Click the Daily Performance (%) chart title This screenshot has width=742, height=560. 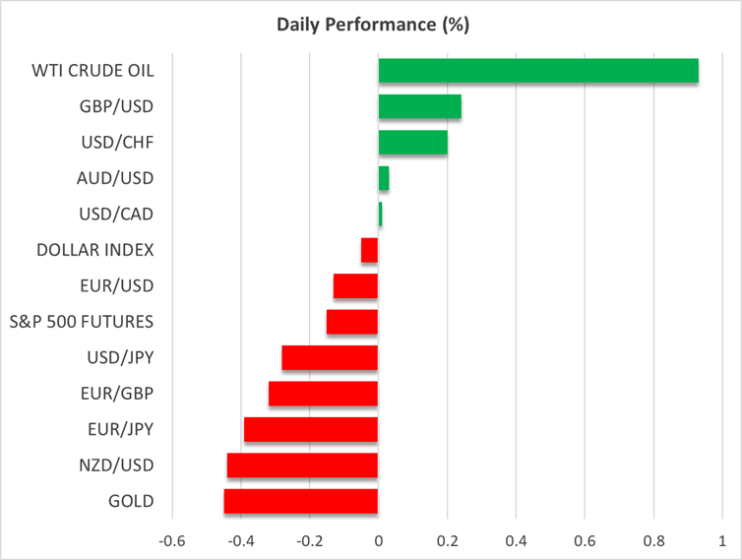pos(371,25)
